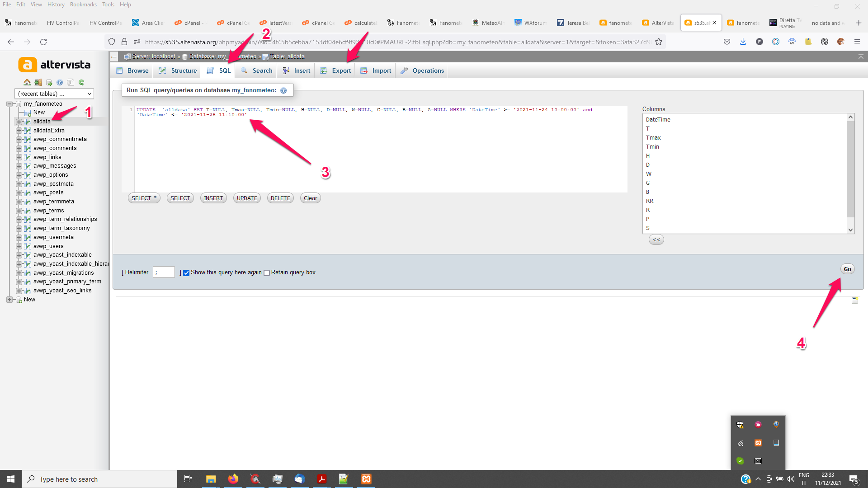This screenshot has width=868, height=488.
Task: Open the Insert tab
Action: tap(296, 70)
